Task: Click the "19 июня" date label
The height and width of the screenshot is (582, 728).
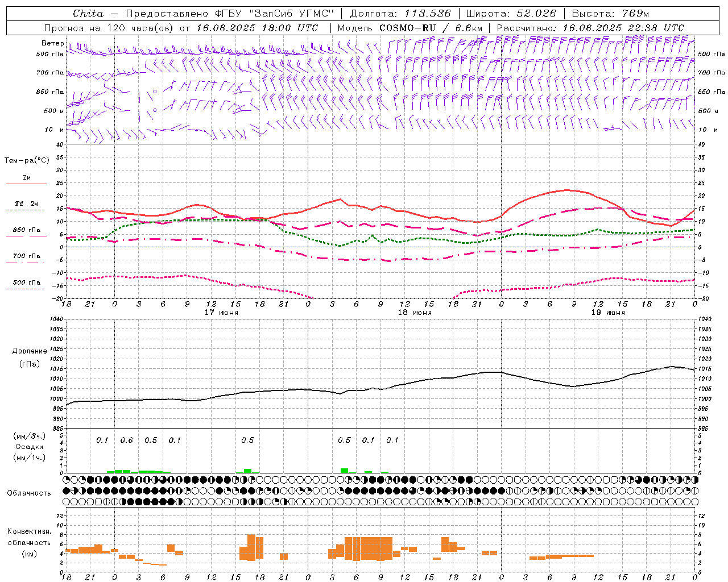Action: click(x=609, y=313)
